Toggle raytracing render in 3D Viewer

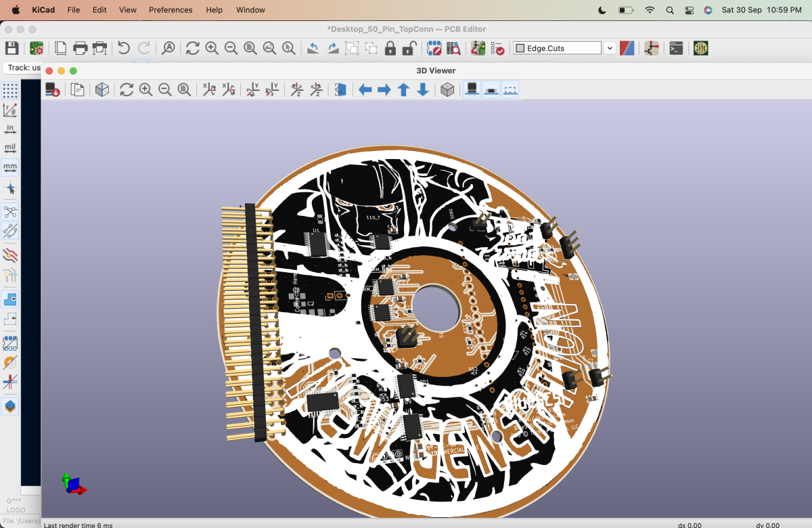(x=102, y=89)
